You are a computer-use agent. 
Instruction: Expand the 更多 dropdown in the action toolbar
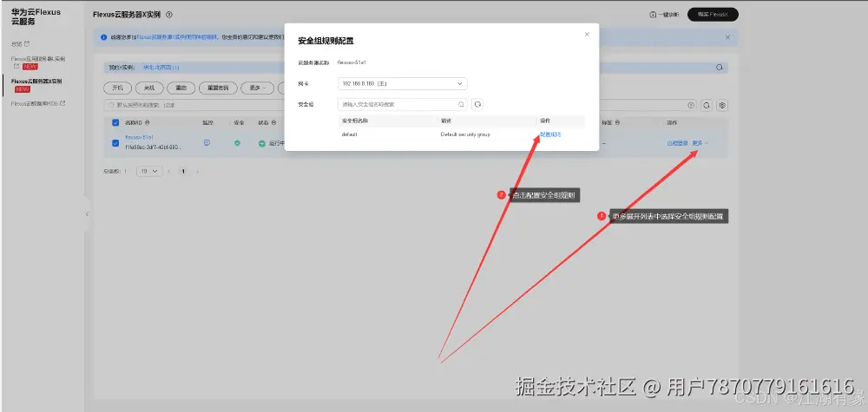click(258, 88)
